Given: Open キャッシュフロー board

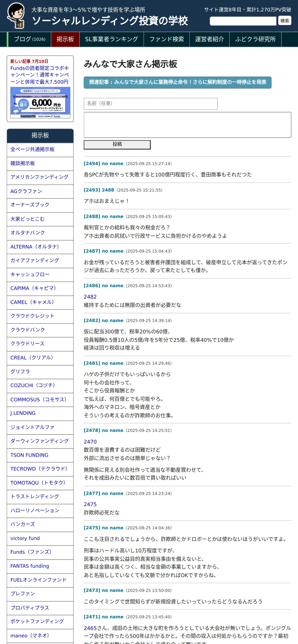Looking at the screenshot, I should 40,274.
